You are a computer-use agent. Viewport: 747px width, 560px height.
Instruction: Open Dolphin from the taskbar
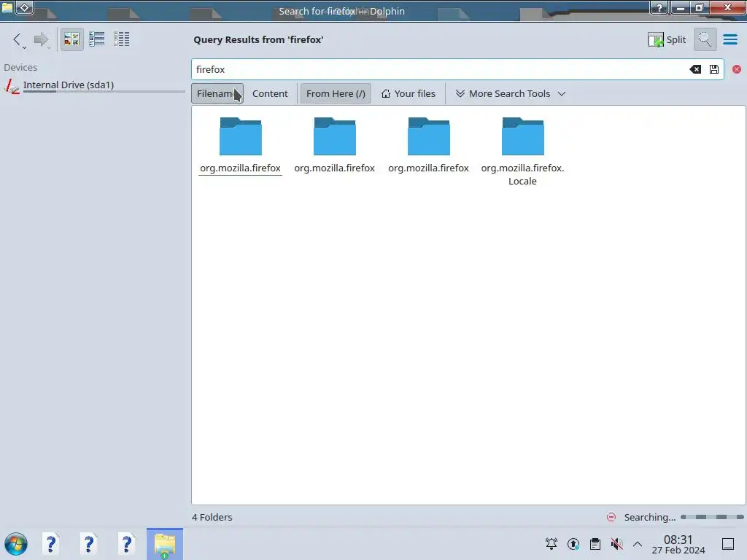pos(165,544)
